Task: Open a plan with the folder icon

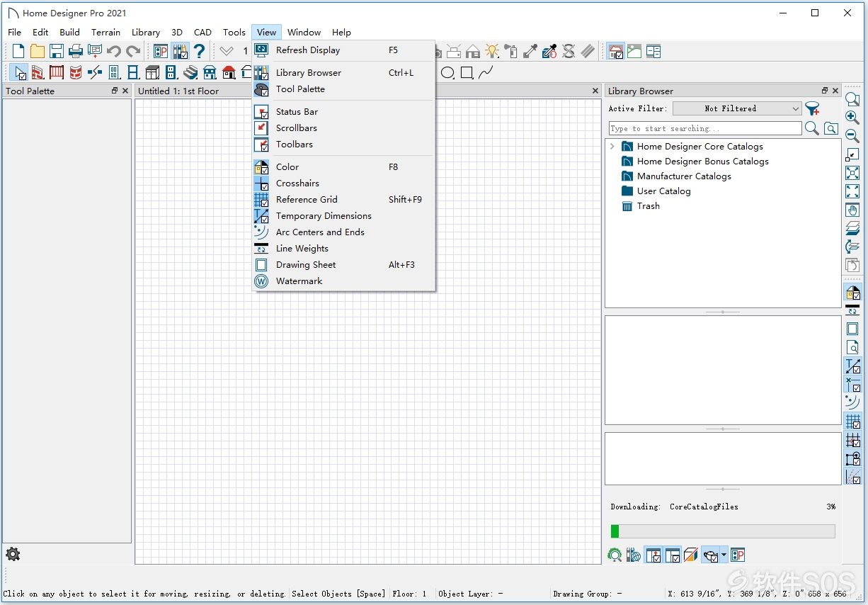Action: pos(38,51)
